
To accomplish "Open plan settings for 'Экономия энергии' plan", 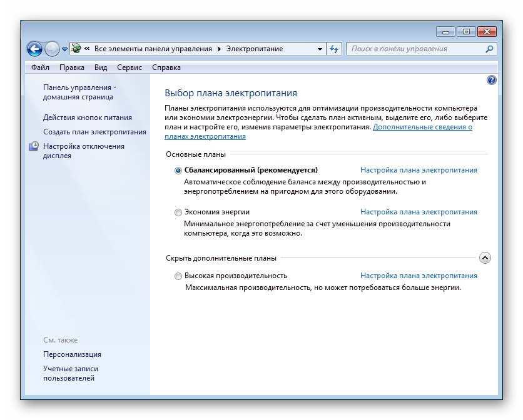I will 419,212.
